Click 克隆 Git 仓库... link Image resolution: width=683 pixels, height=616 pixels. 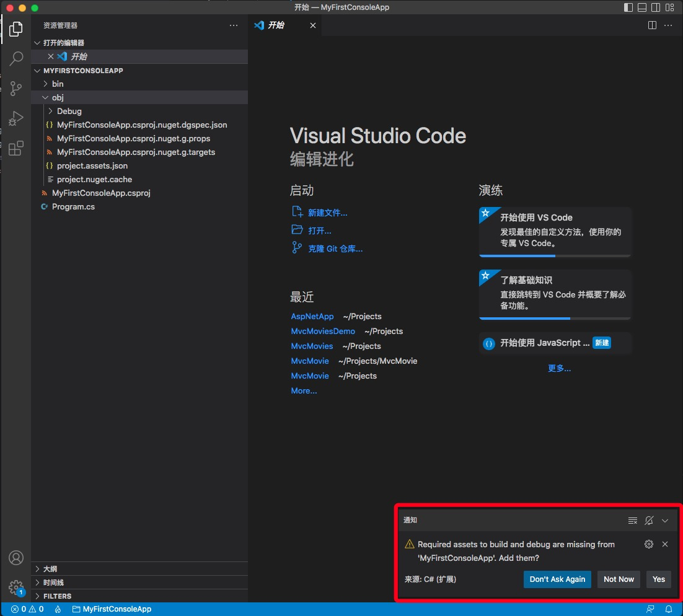[335, 249]
